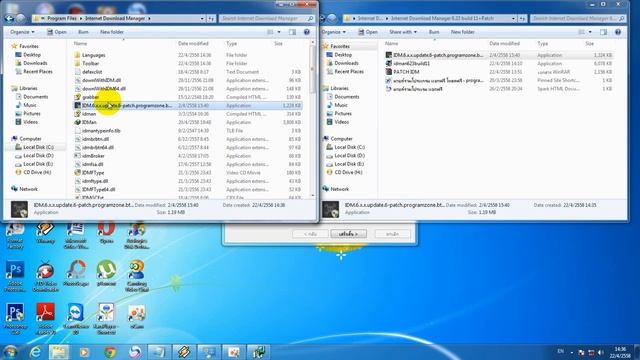Open Windows Media Player from taskbar
640x360 pixels.
tap(85, 352)
